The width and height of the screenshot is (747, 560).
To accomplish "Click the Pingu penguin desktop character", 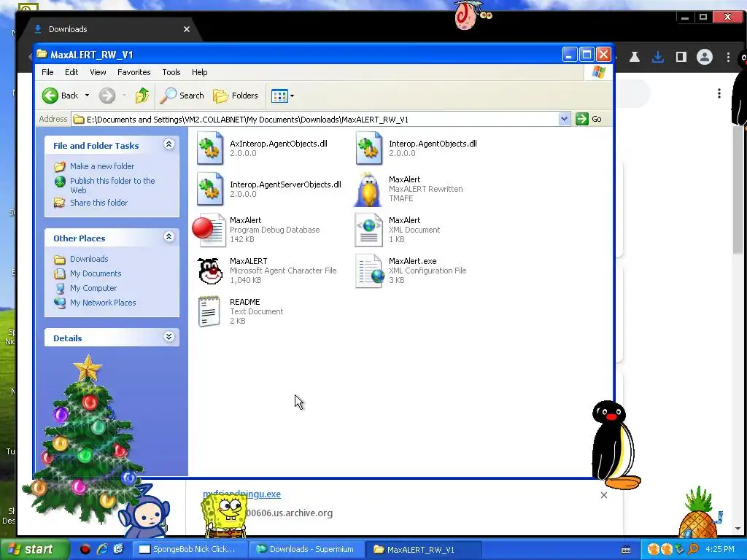I will tap(614, 445).
